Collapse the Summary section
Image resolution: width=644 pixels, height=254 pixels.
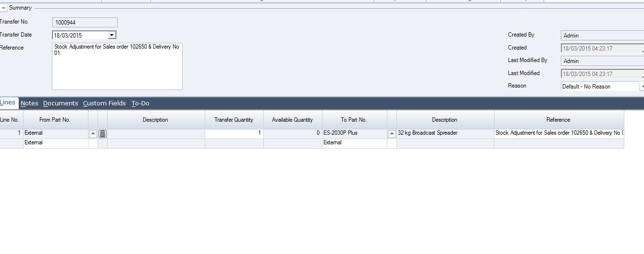(4, 8)
